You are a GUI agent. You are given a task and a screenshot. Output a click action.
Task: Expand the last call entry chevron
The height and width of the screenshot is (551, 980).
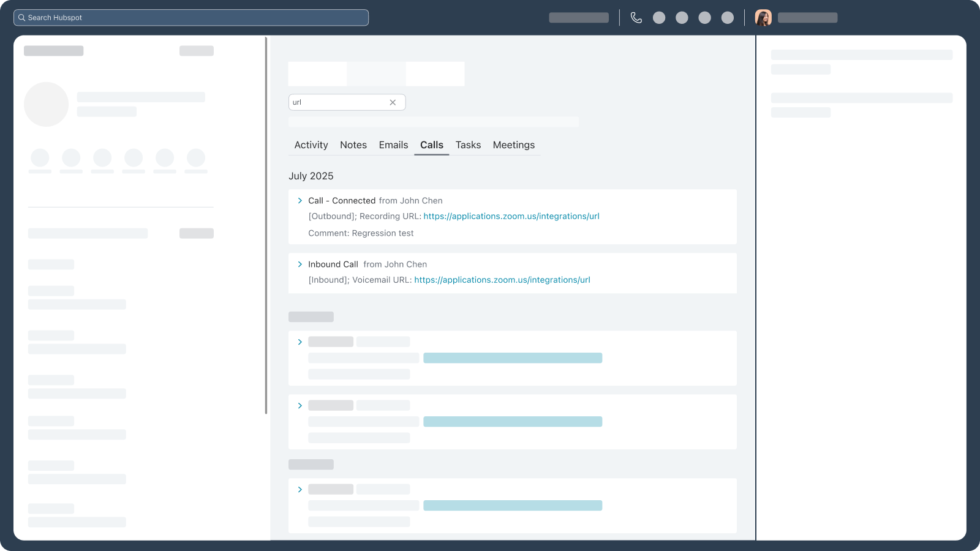(300, 490)
